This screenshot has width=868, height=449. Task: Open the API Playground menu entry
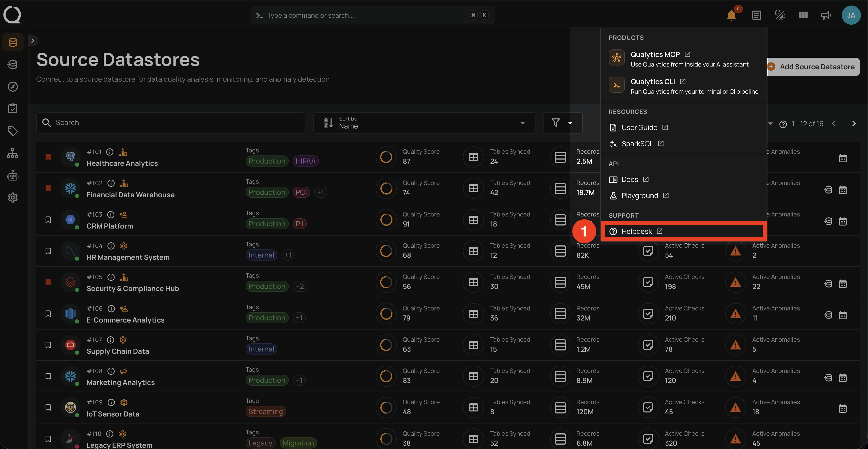coord(683,196)
